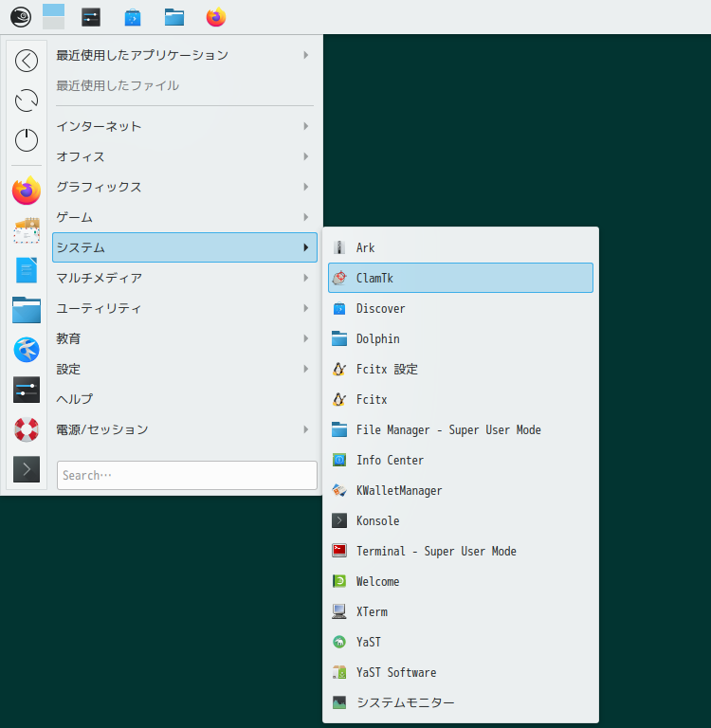Launch YaST control center entry
The width and height of the screenshot is (711, 728).
pos(461,642)
